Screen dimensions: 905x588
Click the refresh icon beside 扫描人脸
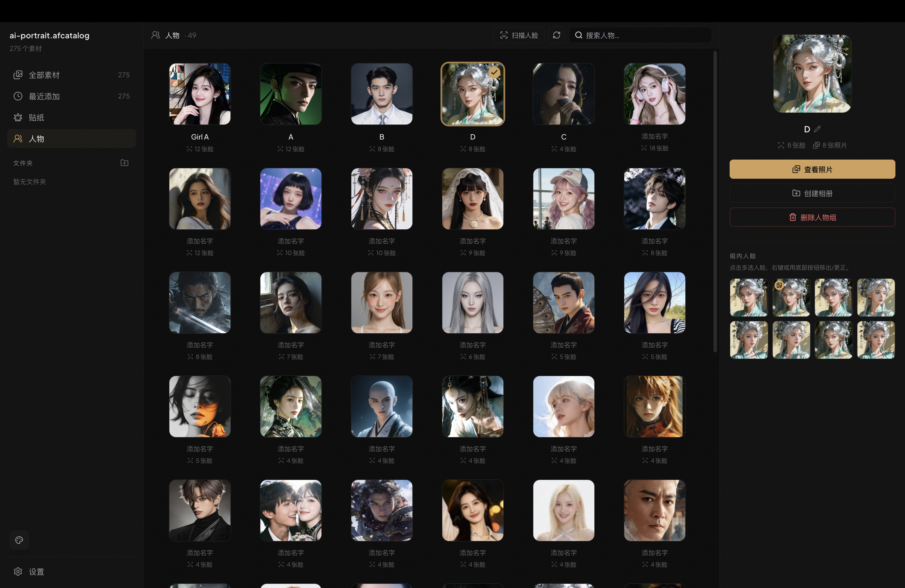(x=556, y=35)
